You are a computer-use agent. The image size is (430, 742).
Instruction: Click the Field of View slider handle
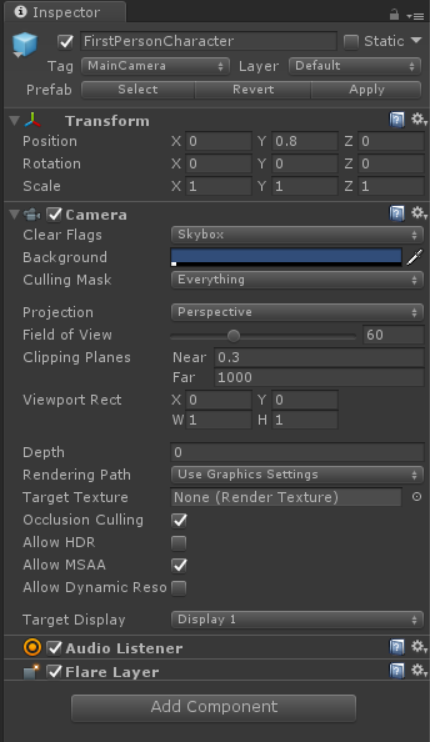233,336
